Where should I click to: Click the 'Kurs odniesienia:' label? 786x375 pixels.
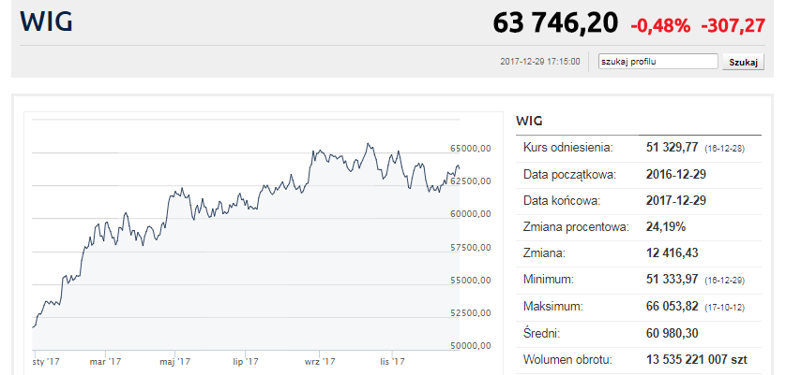tap(567, 148)
